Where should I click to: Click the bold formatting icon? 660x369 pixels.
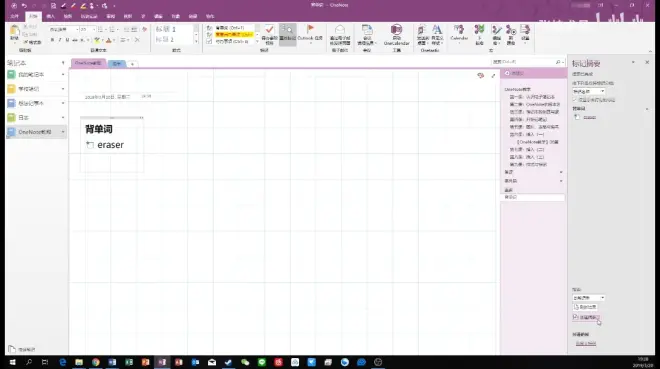pos(52,40)
